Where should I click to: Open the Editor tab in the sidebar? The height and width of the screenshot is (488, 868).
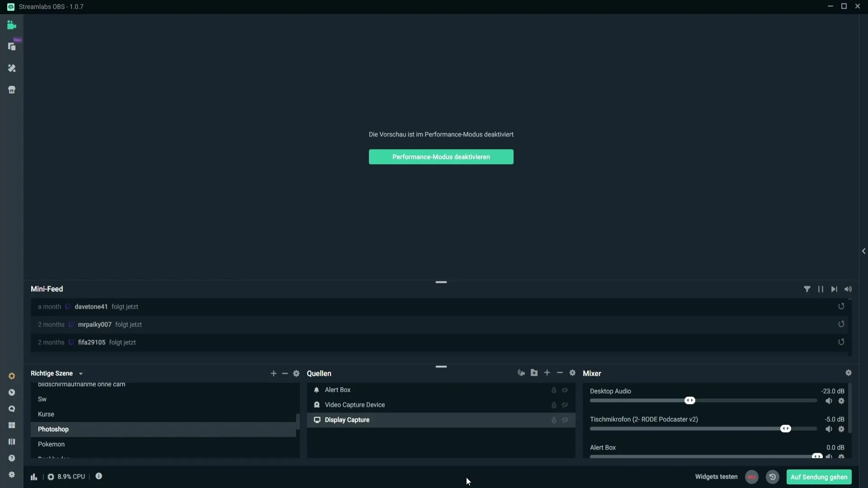click(12, 25)
